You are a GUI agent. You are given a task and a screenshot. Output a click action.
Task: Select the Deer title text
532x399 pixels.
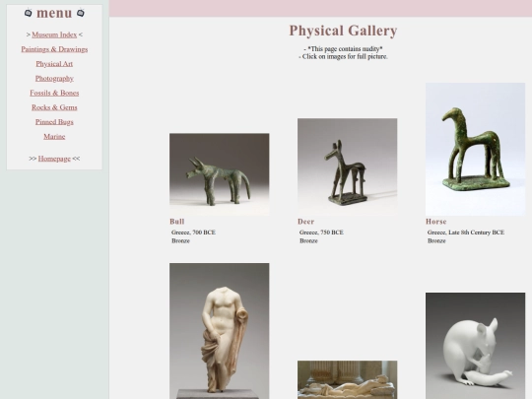[x=306, y=222]
